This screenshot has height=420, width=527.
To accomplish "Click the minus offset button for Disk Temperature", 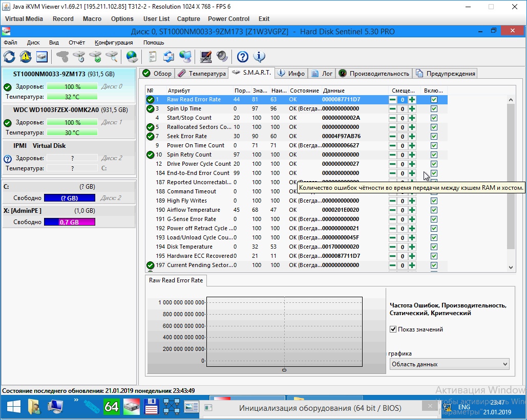I will (392, 247).
